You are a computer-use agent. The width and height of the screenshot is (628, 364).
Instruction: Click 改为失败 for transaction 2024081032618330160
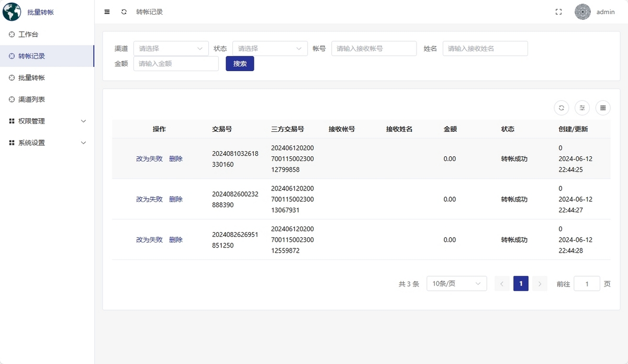click(150, 159)
